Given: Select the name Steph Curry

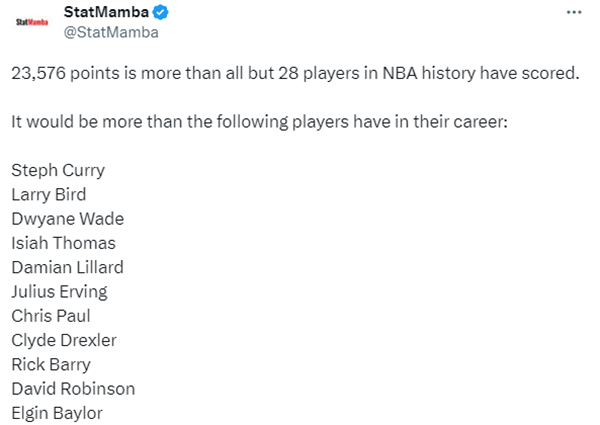Looking at the screenshot, I should click(57, 170).
